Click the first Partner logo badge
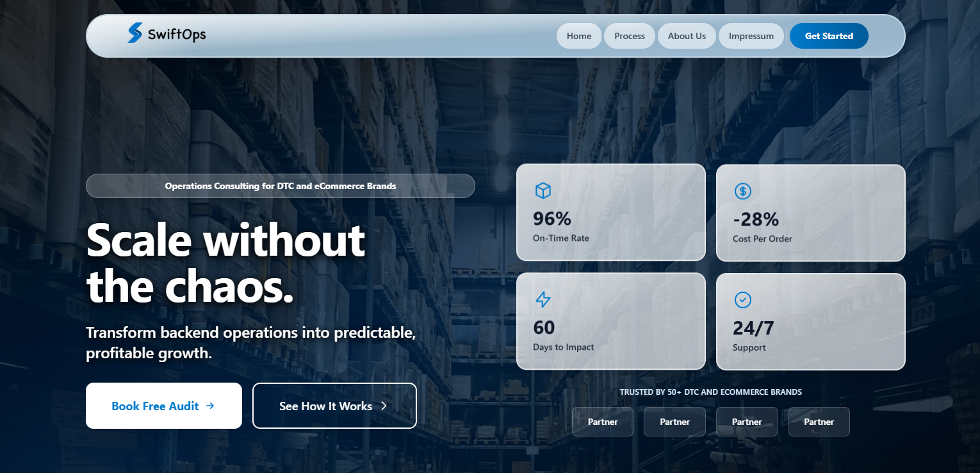Screen dimensions: 980x473 (x=602, y=422)
